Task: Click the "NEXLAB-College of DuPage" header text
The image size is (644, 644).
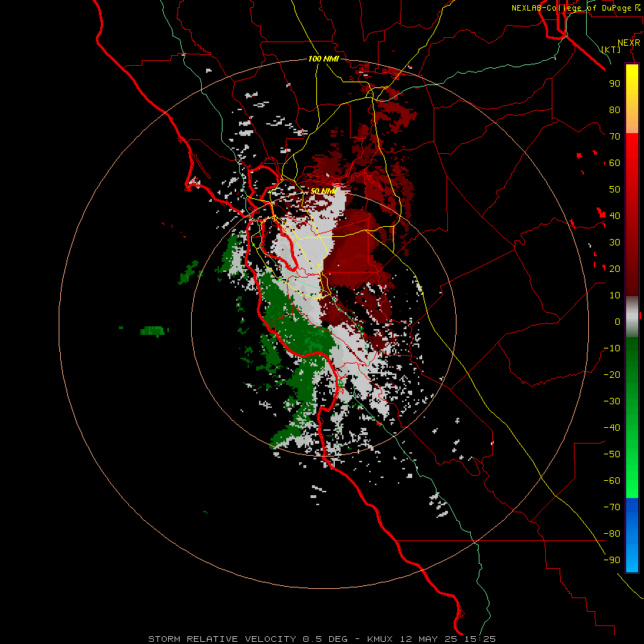Action: 571,8
